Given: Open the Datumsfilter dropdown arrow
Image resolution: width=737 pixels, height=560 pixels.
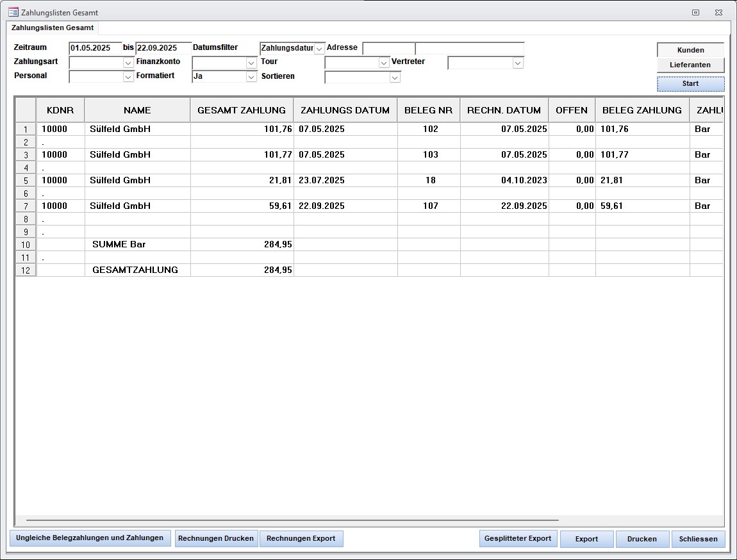Looking at the screenshot, I should click(x=319, y=49).
